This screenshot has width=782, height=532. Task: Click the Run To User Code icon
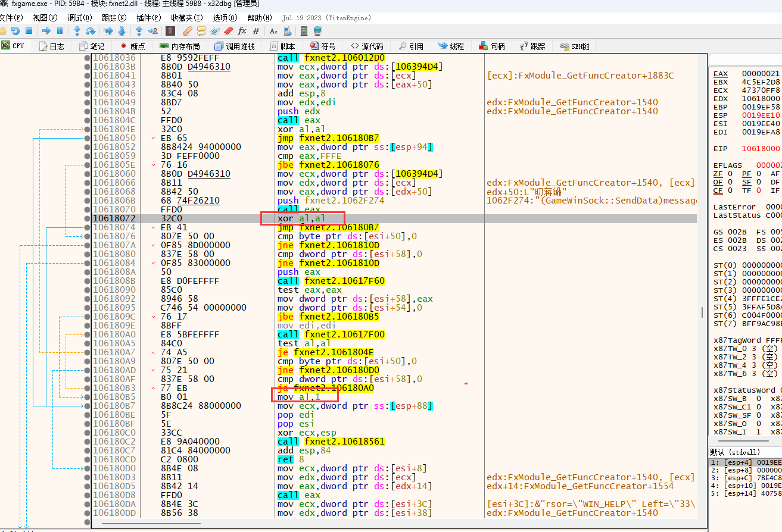pyautogui.click(x=153, y=31)
